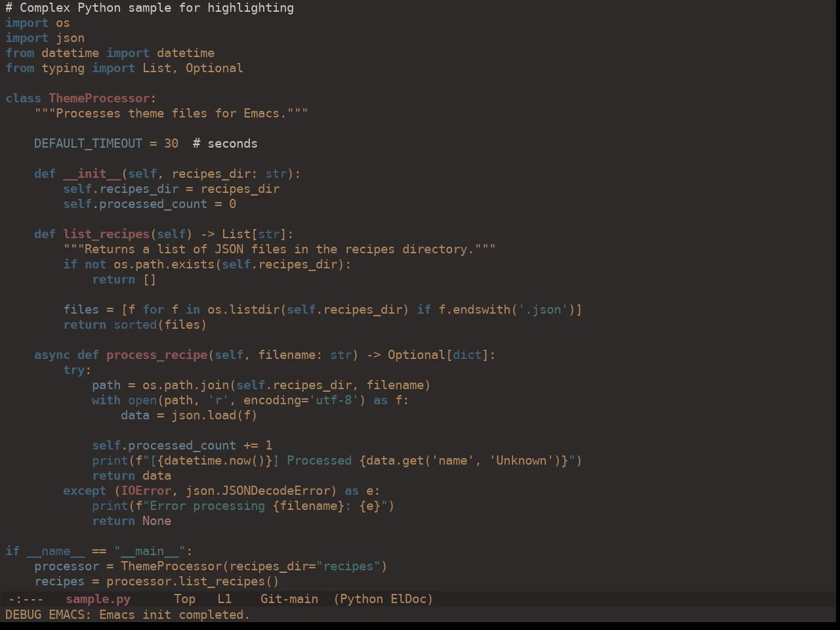
Task: Click the -:--- buffer status indicator
Action: point(26,598)
